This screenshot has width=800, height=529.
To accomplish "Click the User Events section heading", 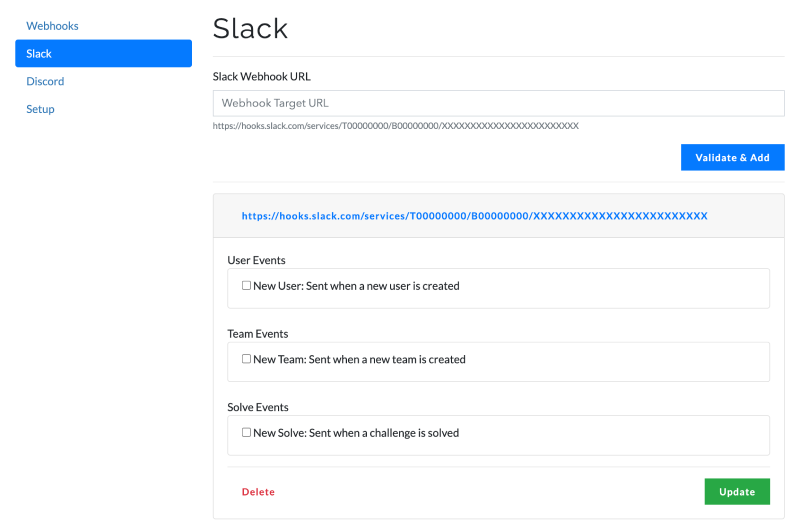I will (256, 260).
